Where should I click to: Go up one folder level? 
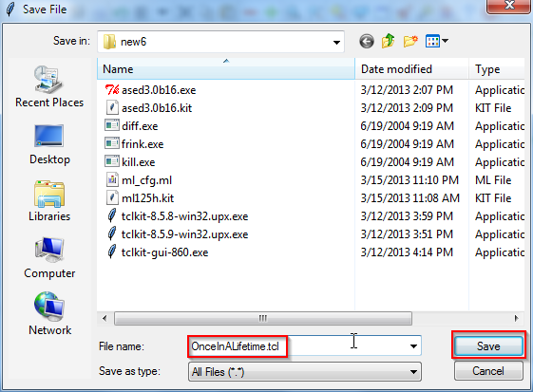[x=389, y=41]
